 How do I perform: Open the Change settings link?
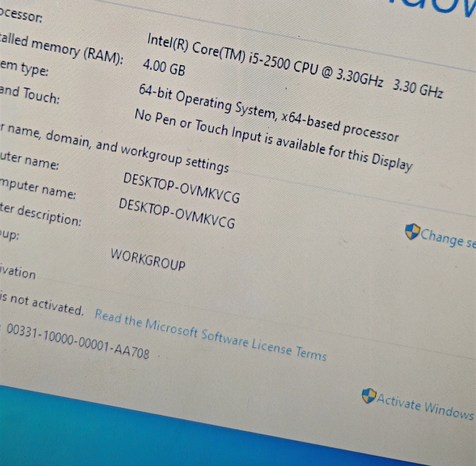(x=448, y=239)
